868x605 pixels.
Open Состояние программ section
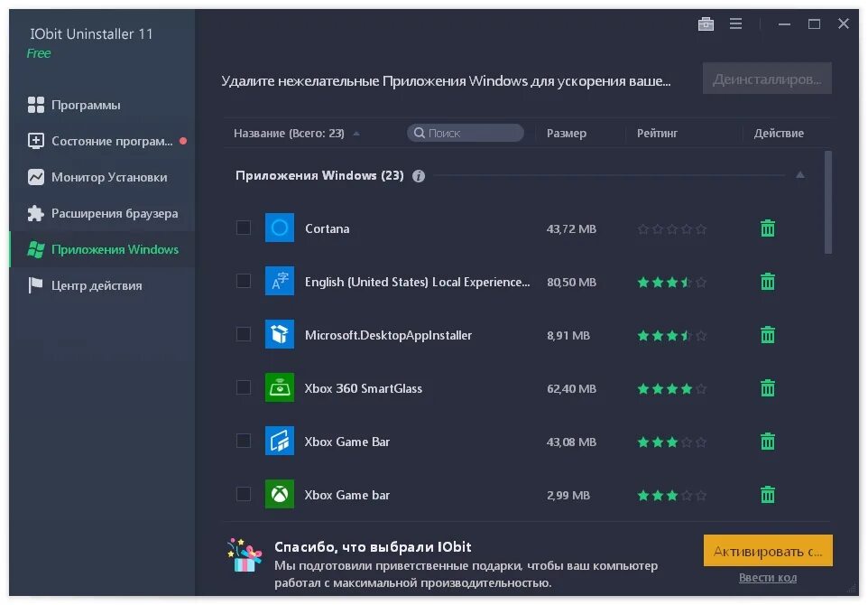click(x=102, y=141)
